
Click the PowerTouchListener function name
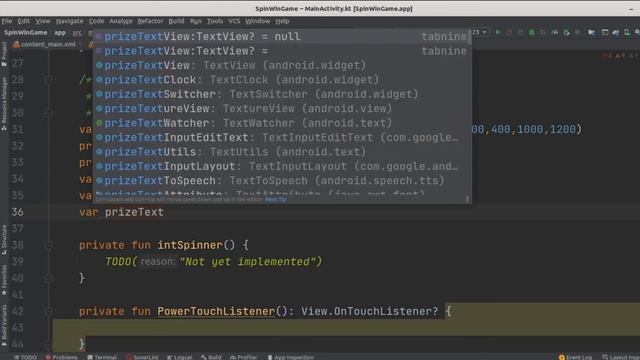(216, 311)
